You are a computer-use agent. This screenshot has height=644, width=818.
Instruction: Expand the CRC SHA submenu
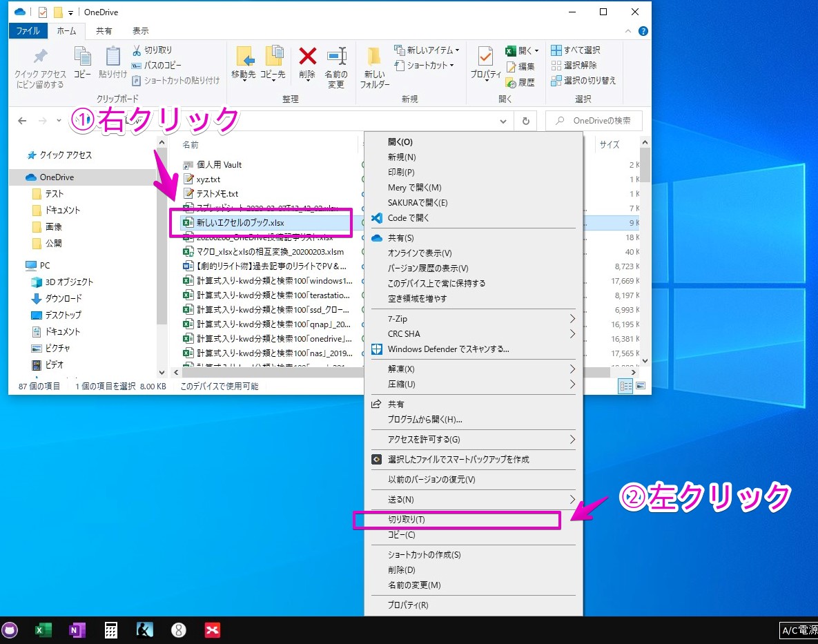[572, 333]
